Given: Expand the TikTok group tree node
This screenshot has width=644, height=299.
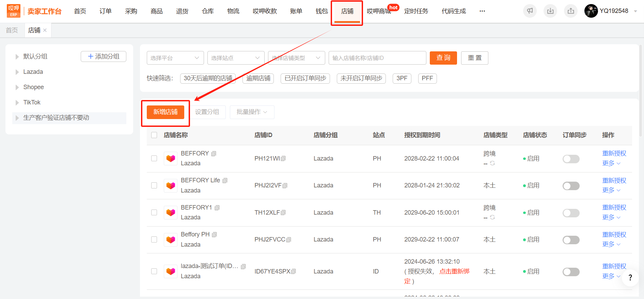Looking at the screenshot, I should pos(17,103).
